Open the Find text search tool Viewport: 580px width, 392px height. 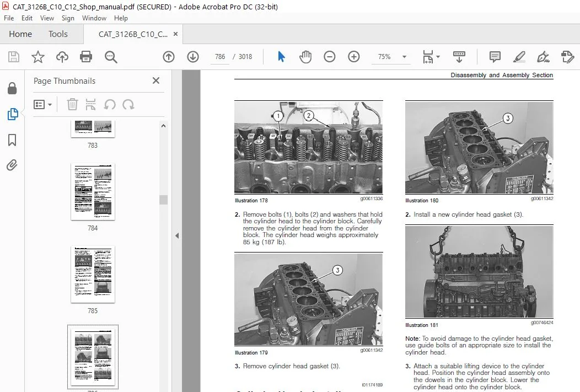point(111,57)
